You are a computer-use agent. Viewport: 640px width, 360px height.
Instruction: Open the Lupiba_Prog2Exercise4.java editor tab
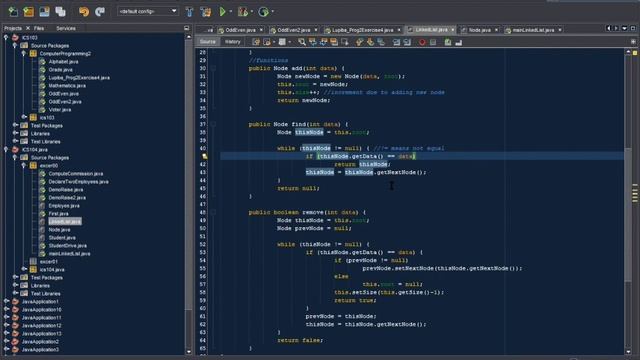tap(362, 30)
